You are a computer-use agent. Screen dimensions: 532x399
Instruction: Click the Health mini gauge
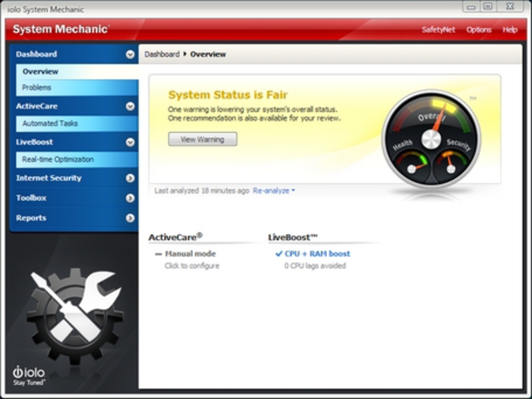click(x=412, y=164)
